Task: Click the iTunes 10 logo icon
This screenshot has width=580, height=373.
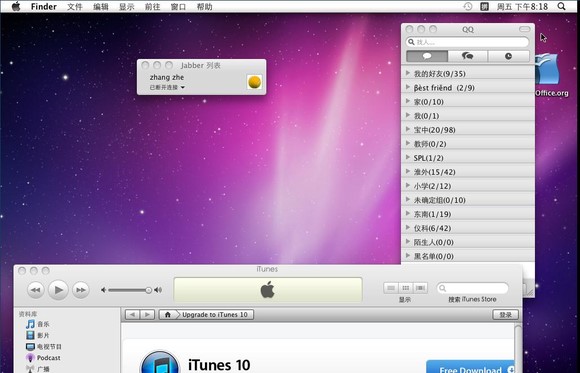Action: click(x=160, y=362)
